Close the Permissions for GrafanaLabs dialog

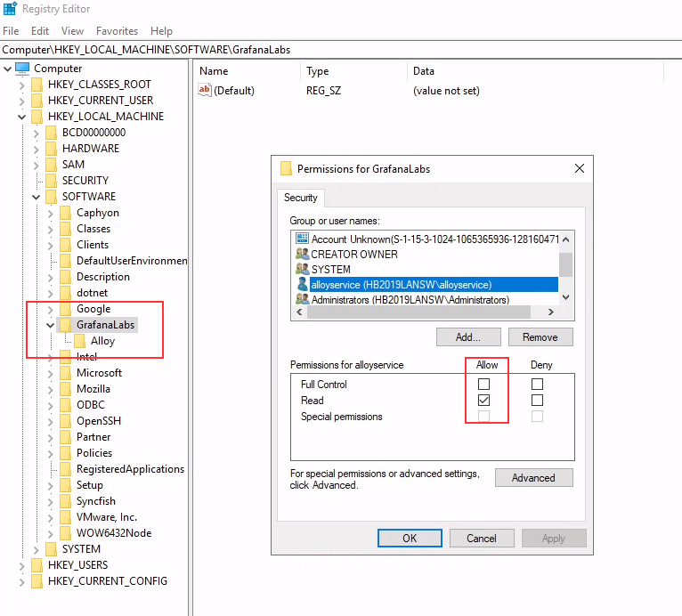click(x=580, y=168)
